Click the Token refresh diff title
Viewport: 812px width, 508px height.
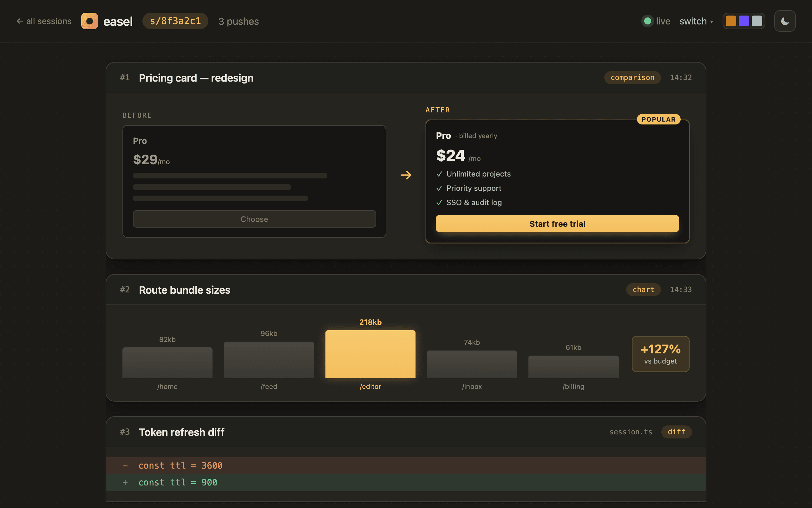(x=181, y=432)
